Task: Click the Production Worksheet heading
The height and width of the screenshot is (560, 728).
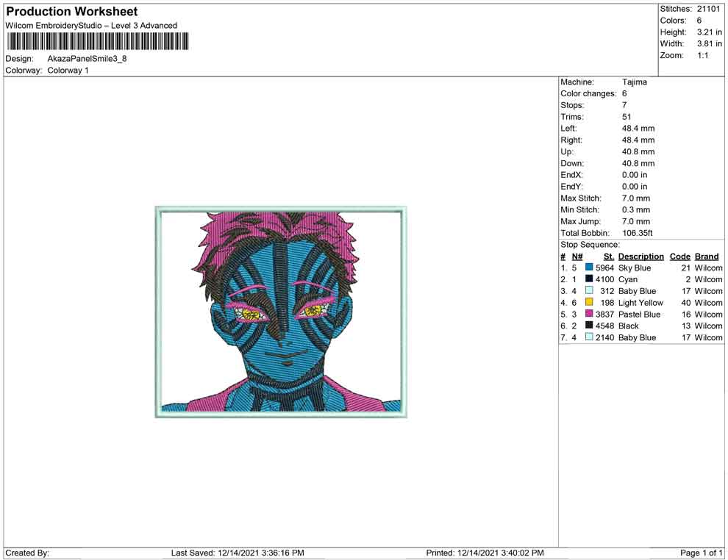Action: coord(72,12)
